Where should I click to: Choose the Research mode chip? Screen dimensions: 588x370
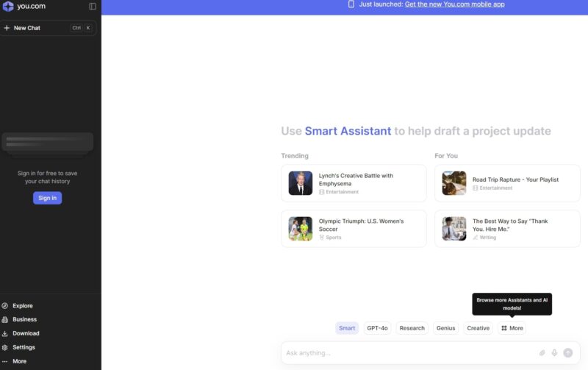click(x=412, y=328)
